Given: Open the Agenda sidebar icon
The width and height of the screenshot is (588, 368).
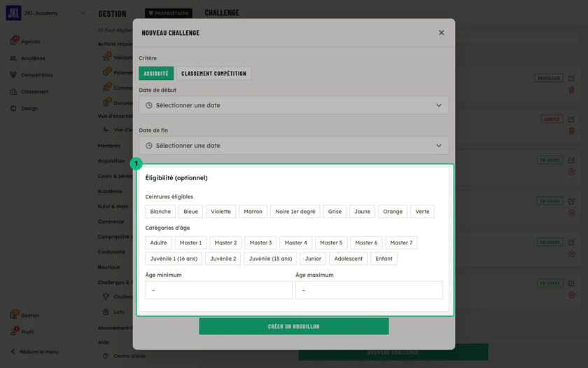Looking at the screenshot, I should point(13,41).
